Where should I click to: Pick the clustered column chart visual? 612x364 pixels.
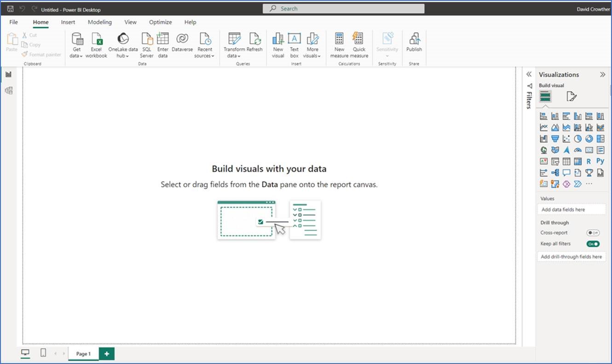click(x=577, y=116)
